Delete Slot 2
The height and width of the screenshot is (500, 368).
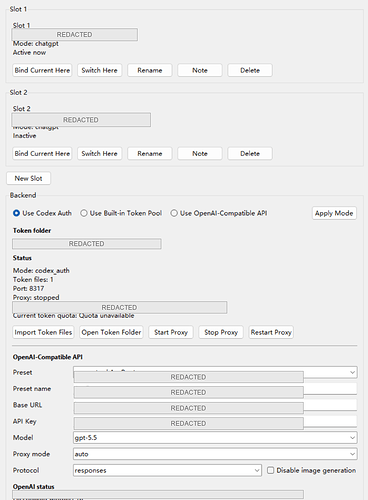(250, 154)
